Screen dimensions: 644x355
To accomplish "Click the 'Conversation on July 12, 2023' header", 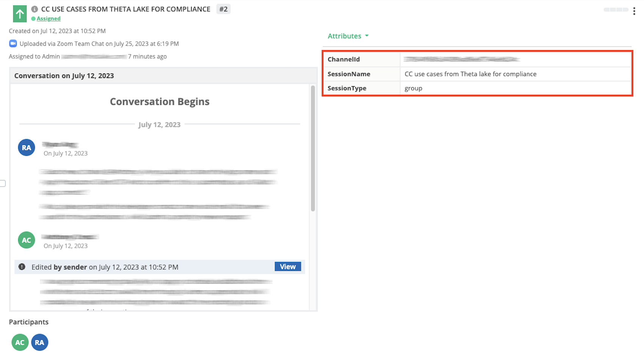I will (x=163, y=76).
